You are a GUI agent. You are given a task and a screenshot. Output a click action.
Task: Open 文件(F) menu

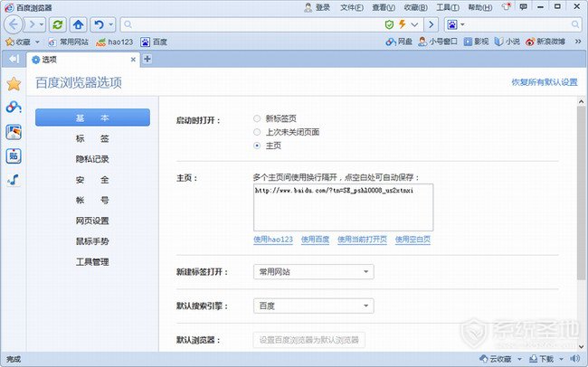(352, 7)
